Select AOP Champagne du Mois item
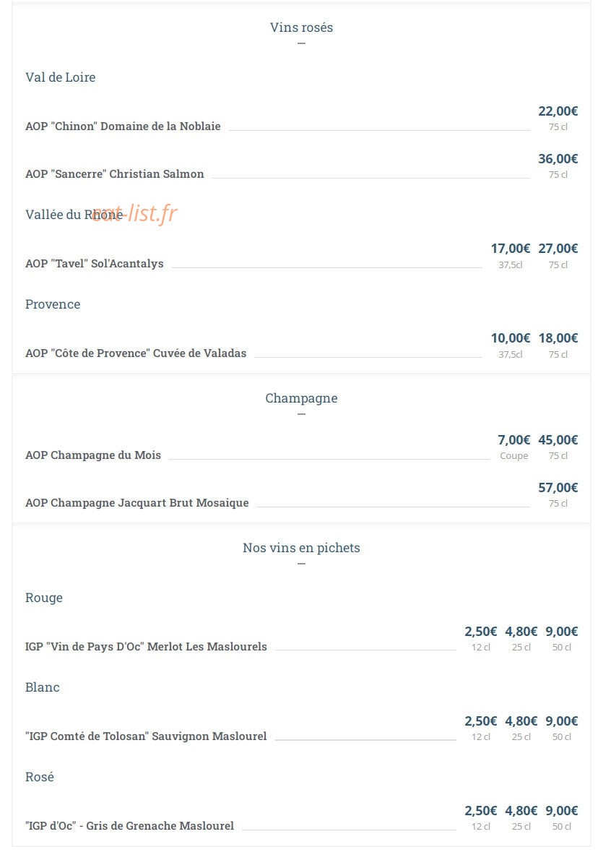 click(x=93, y=455)
